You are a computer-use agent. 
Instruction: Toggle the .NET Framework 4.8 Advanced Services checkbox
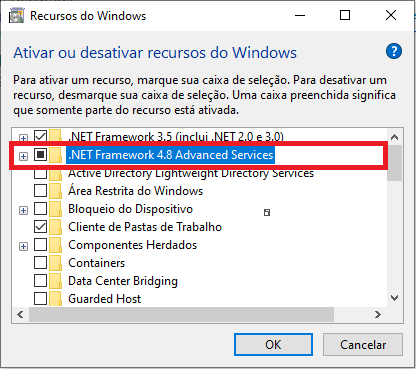tap(40, 155)
